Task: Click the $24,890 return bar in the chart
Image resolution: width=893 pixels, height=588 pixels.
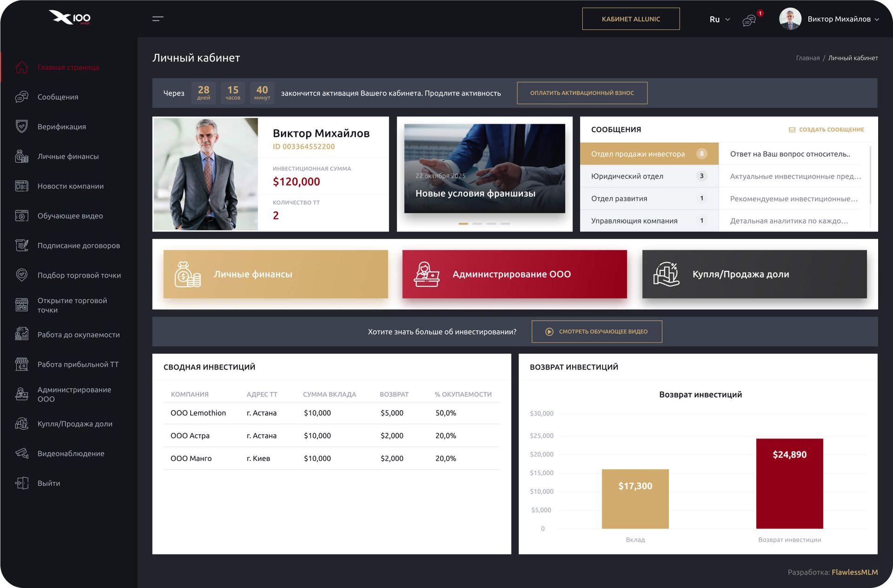Action: point(789,483)
